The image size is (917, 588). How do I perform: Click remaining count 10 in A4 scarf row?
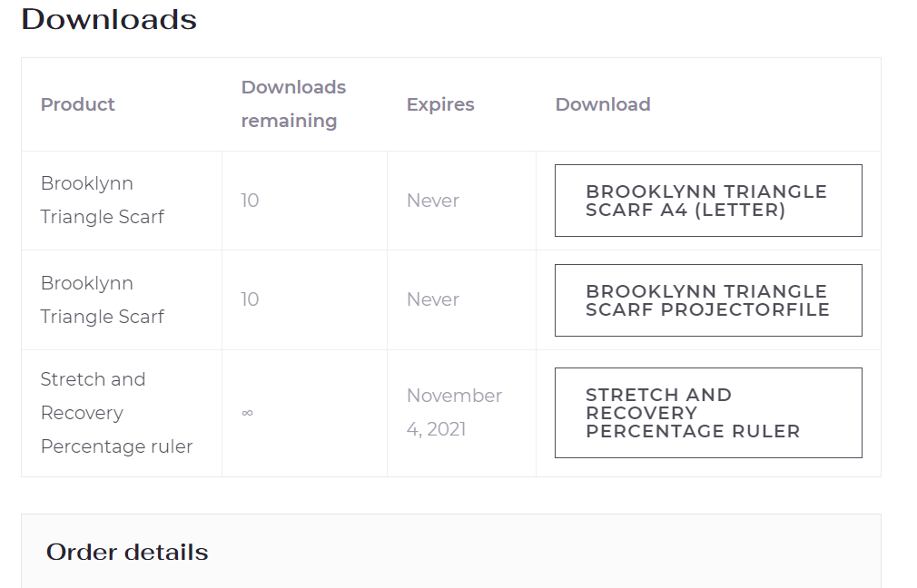click(x=250, y=201)
